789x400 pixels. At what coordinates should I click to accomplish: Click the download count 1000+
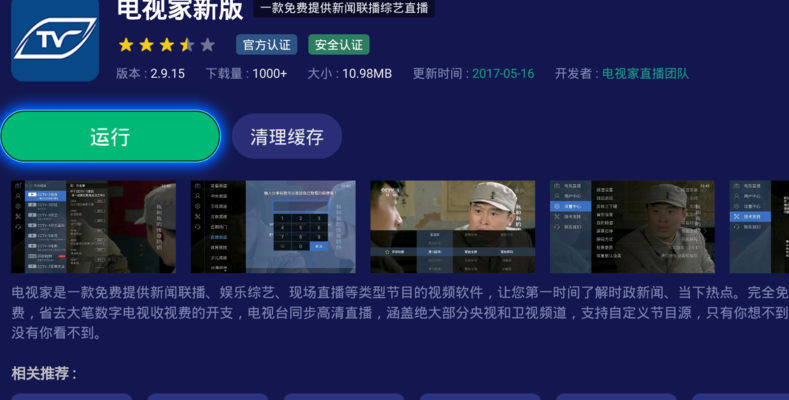pyautogui.click(x=270, y=74)
